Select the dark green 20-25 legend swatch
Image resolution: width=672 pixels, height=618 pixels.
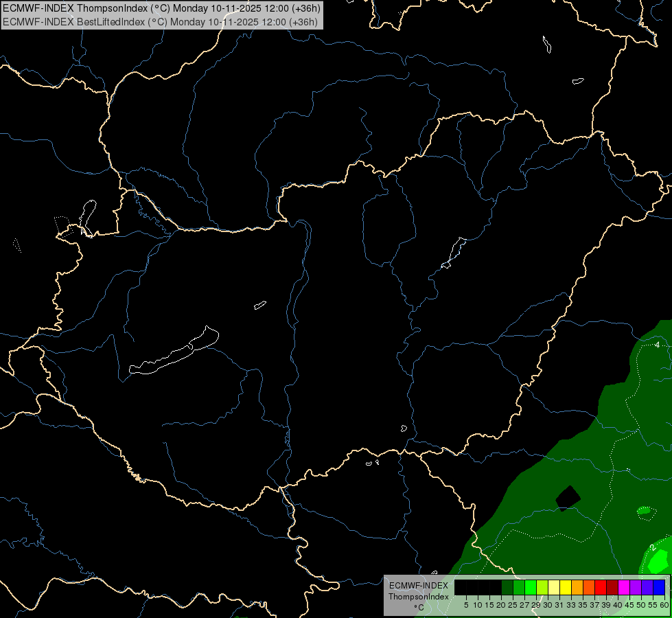pos(507,587)
